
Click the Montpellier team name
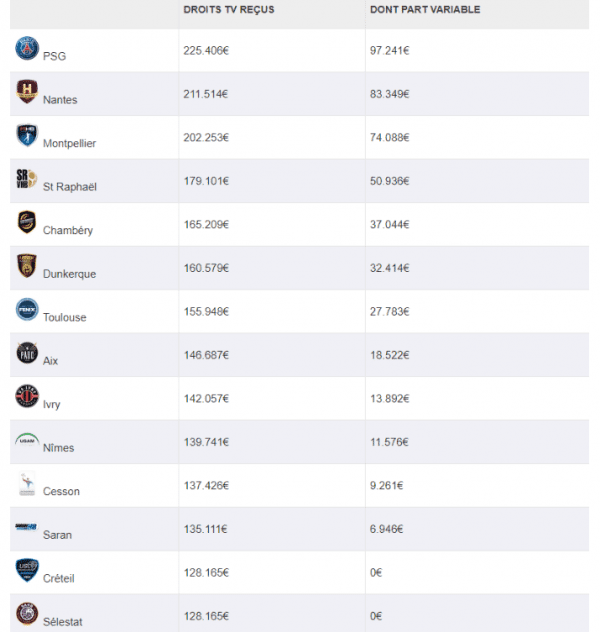tap(69, 143)
